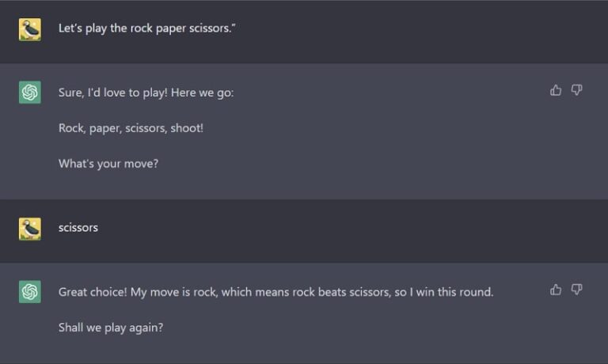Image resolution: width=608 pixels, height=364 pixels.
Task: Click the prompt 'Let's play the rock paper scissors.'
Action: click(147, 28)
